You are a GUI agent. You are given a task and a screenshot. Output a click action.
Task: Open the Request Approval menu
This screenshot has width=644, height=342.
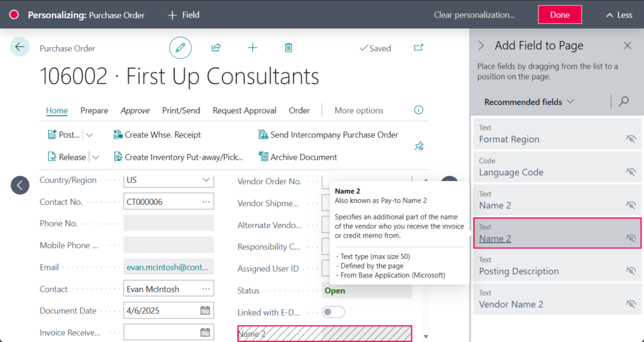point(244,111)
